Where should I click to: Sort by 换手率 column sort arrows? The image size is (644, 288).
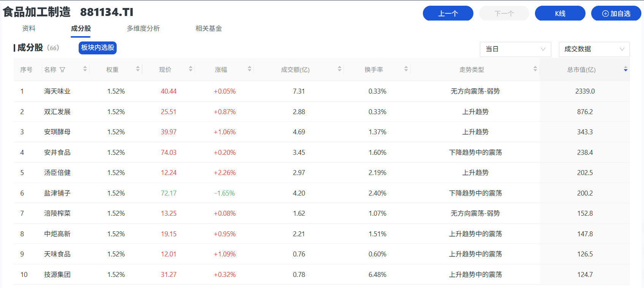[406, 69]
